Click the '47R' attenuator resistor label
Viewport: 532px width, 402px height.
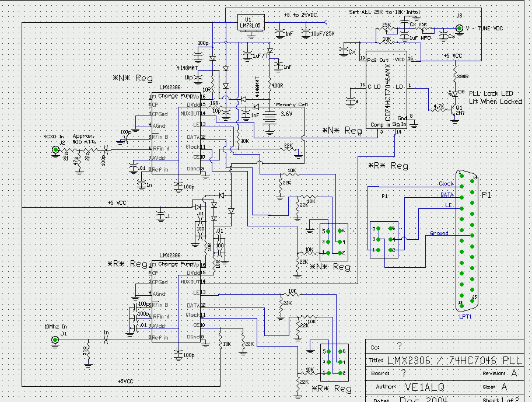tap(76, 160)
